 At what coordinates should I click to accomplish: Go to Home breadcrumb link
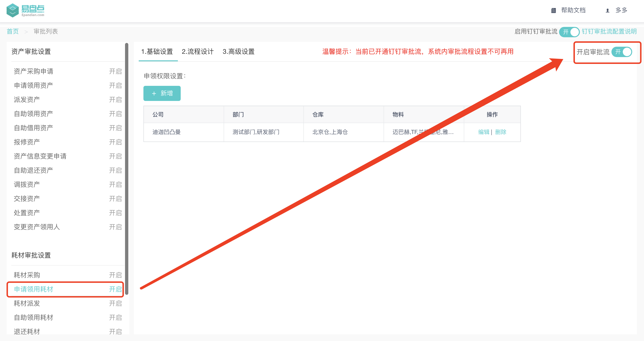point(13,32)
